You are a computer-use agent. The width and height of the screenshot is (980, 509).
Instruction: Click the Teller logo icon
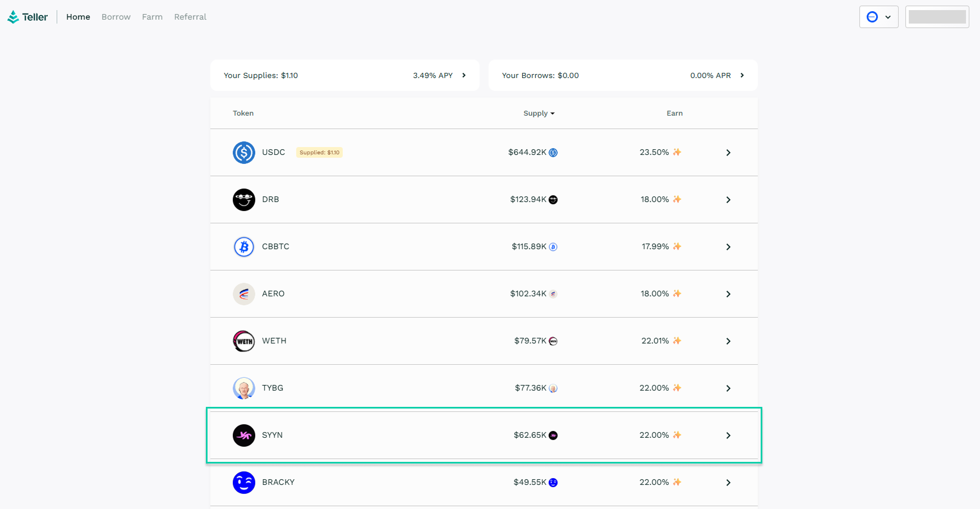[x=13, y=17]
